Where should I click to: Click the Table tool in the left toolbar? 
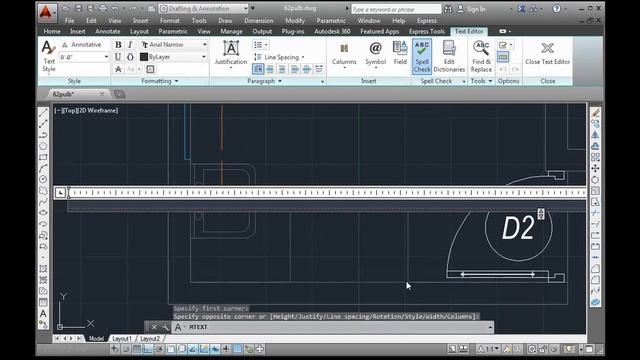coord(43,302)
